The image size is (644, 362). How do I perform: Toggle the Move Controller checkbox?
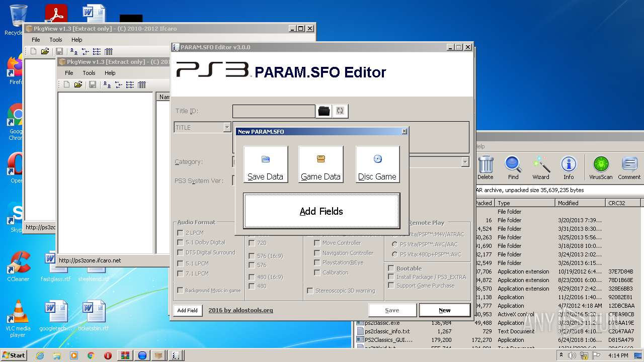click(317, 243)
